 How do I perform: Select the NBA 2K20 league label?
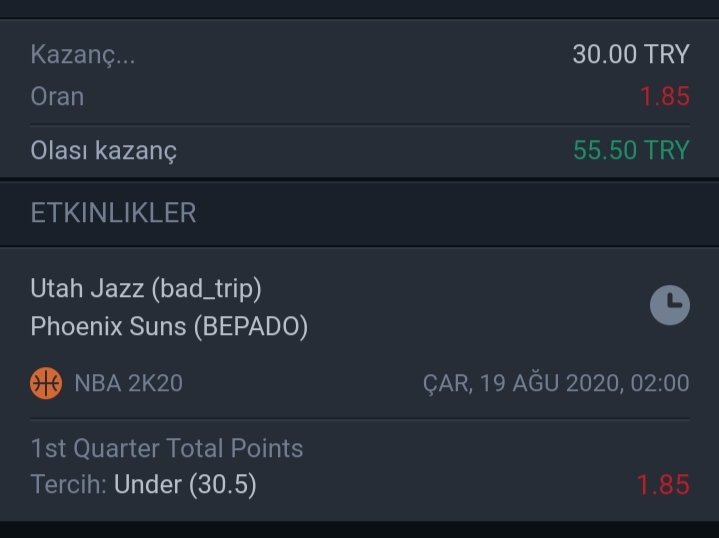[x=128, y=383]
